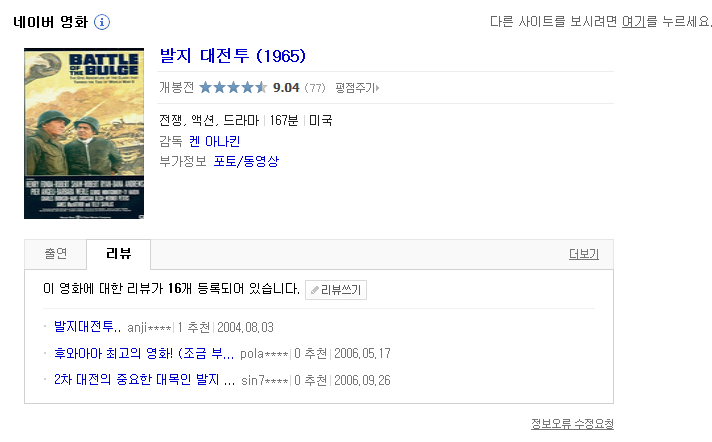The height and width of the screenshot is (442, 712).
Task: Click the 9.04 rating score
Action: [286, 87]
